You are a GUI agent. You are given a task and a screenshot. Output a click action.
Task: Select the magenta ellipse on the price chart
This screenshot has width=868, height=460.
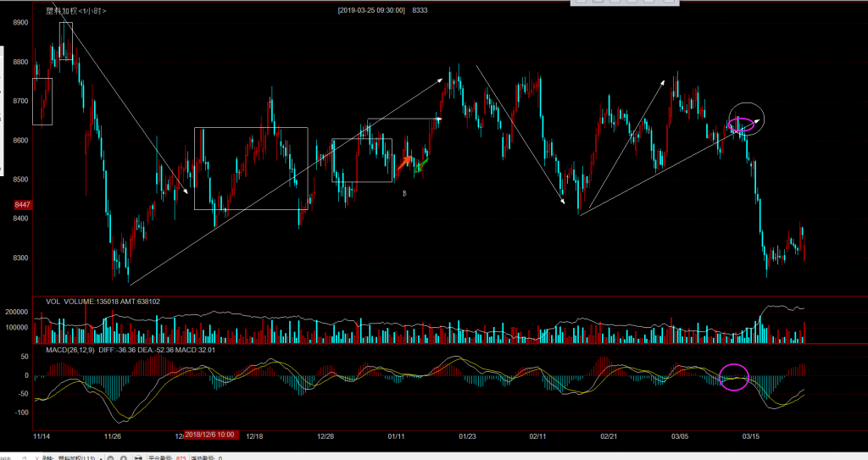(x=742, y=125)
